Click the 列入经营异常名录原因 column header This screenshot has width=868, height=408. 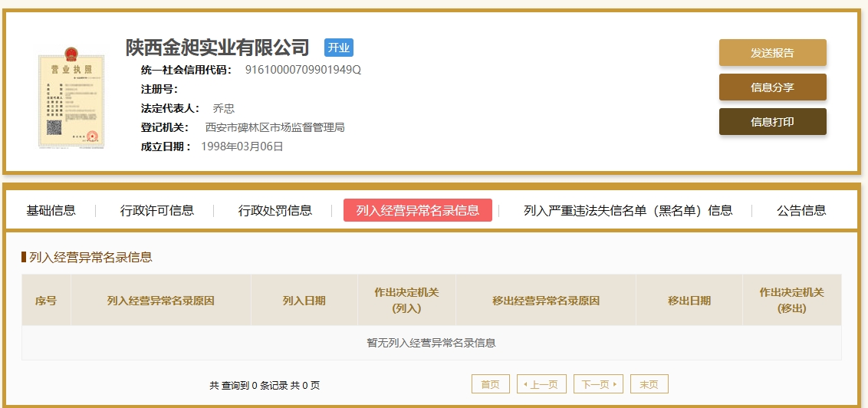point(160,301)
